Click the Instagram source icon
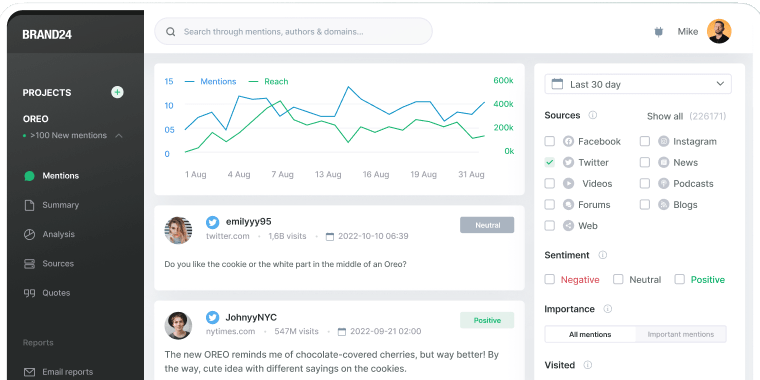Viewport: 760px width, 380px height. pos(664,142)
